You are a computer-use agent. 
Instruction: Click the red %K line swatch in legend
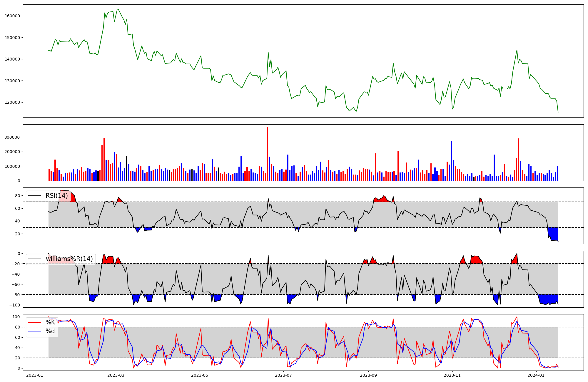click(x=34, y=322)
